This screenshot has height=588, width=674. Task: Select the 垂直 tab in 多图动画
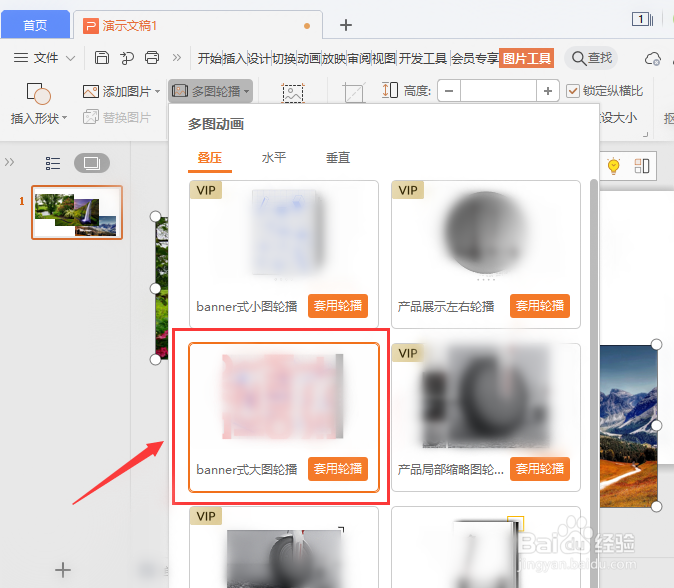[x=338, y=158]
